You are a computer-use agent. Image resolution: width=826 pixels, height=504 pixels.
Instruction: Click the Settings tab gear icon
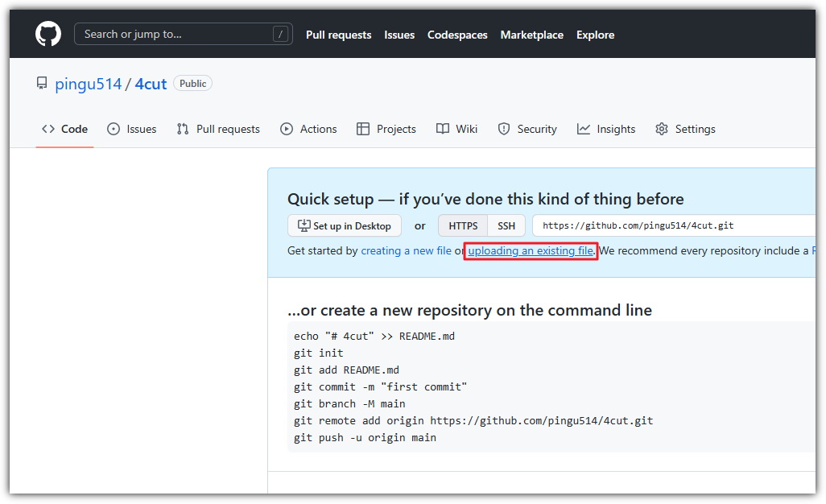(x=662, y=129)
